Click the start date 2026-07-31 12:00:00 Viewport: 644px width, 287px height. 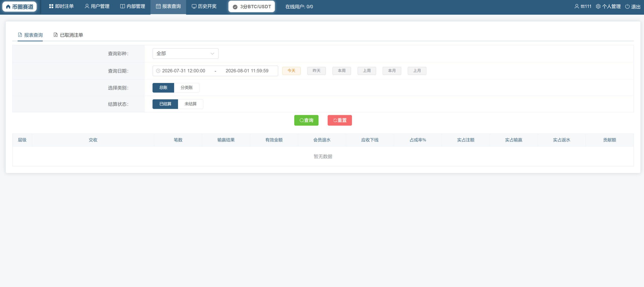[x=184, y=71]
